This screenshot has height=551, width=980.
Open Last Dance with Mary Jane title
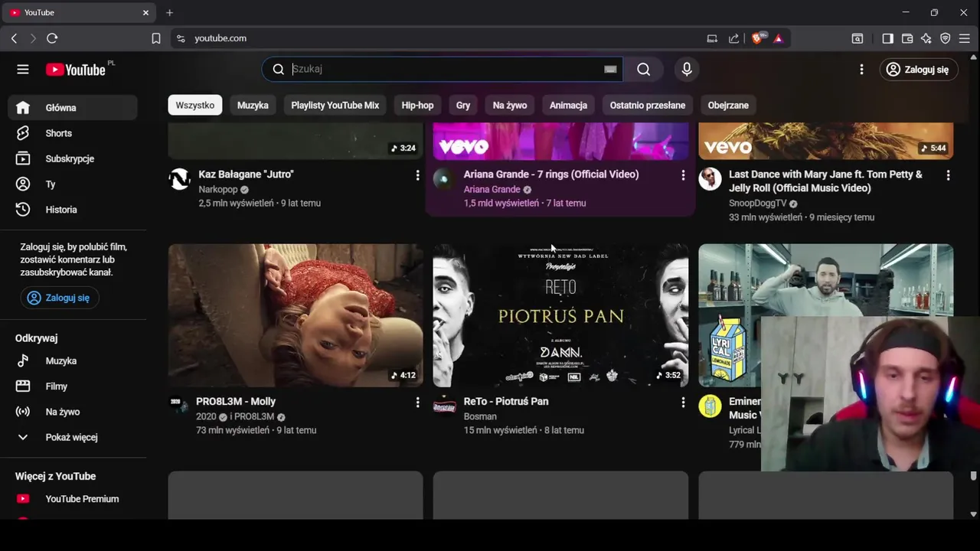pyautogui.click(x=825, y=181)
